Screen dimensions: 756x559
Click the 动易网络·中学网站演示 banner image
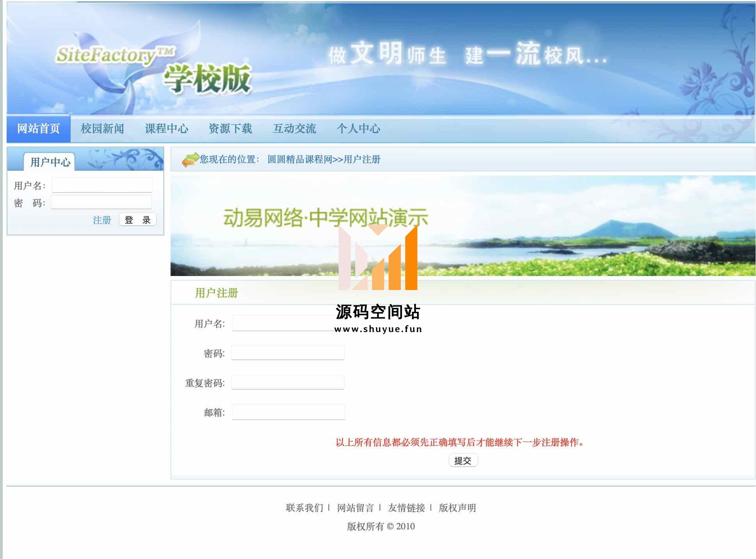point(463,226)
